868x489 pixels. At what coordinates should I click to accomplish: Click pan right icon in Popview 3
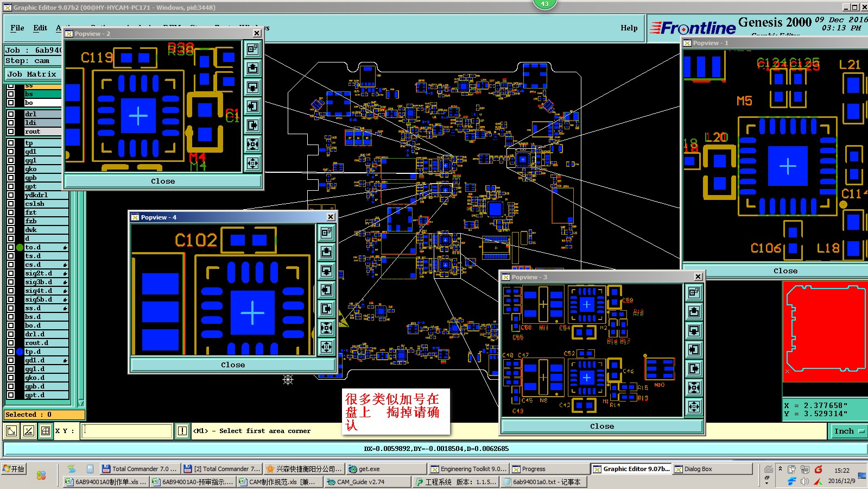point(694,368)
